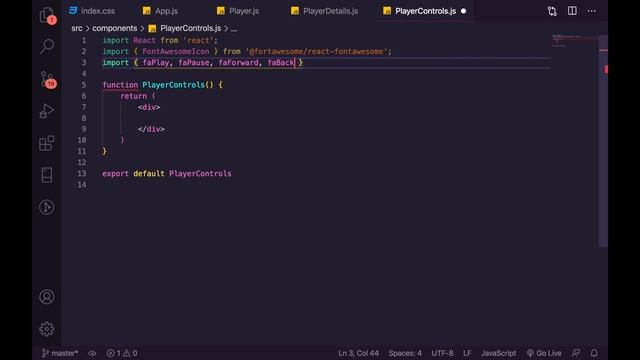This screenshot has width=640, height=360.
Task: Change end of line sequence LF
Action: click(467, 353)
